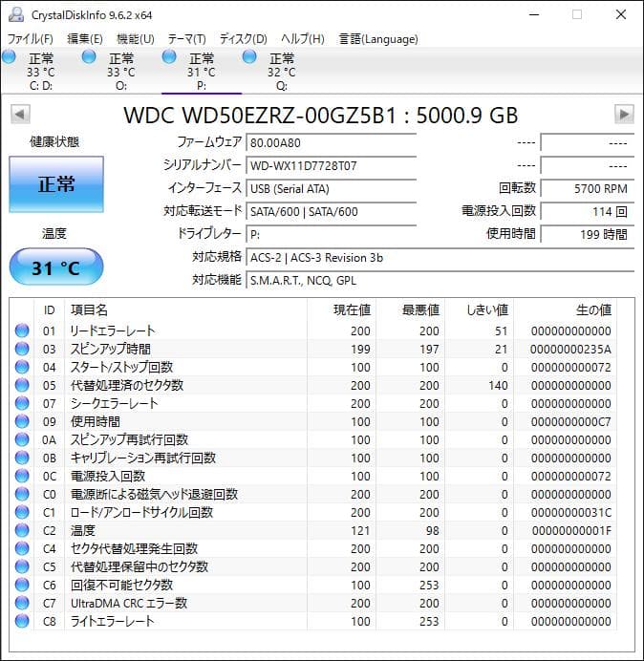644x661 pixels.
Task: Click status orb for attribute C4 セクタ代替処理発生回数
Action: [22, 548]
